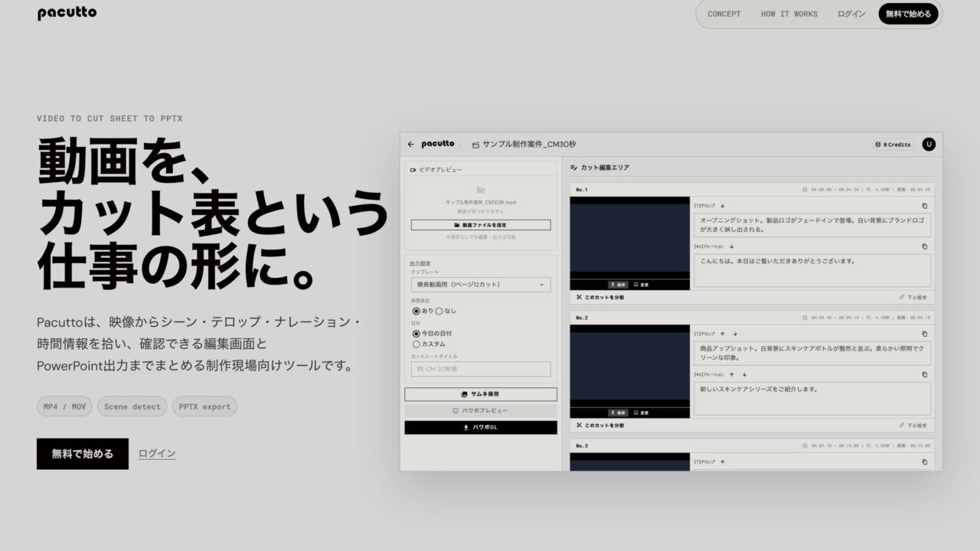Click the サンプル制作案件_CM30秒.mp4 file name
Viewport: 980px width, 551px height.
pos(481,202)
